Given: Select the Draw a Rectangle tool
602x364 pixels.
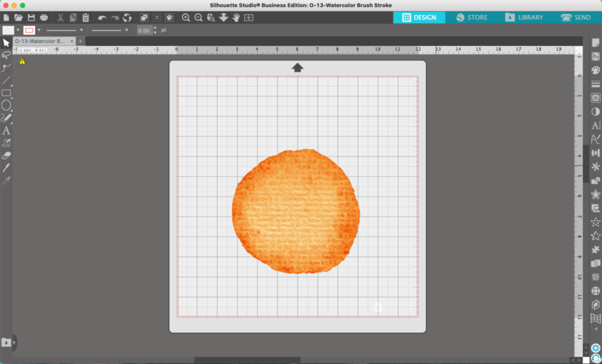Looking at the screenshot, I should pos(6,93).
